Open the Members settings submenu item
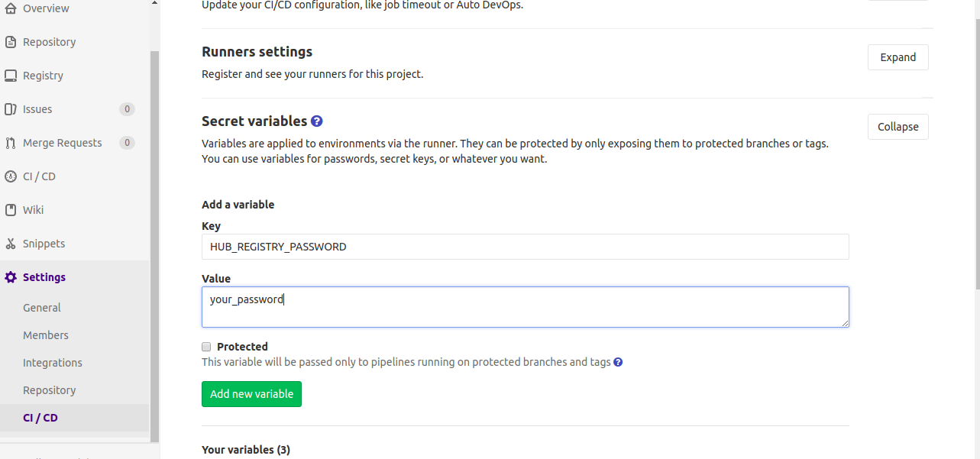Image resolution: width=980 pixels, height=459 pixels. pyautogui.click(x=46, y=335)
